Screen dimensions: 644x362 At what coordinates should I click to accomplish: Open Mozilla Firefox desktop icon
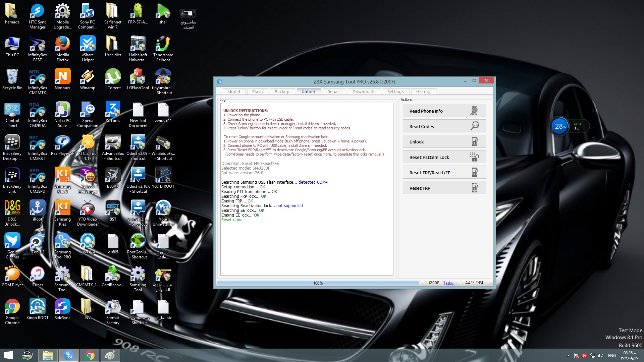click(62, 49)
